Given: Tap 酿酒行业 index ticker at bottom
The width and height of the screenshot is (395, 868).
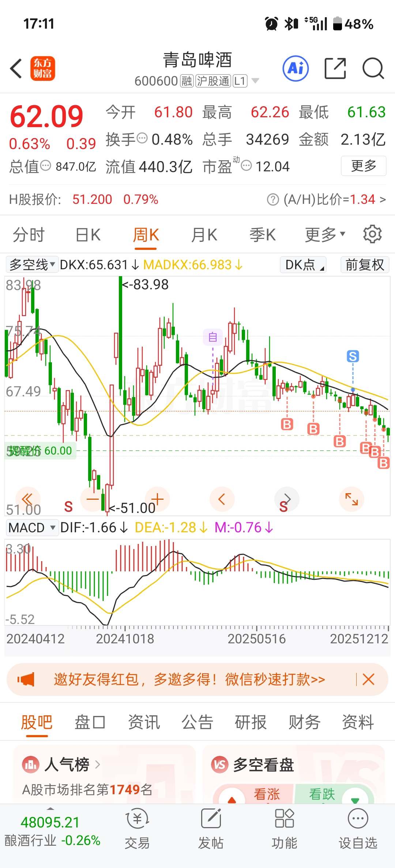Looking at the screenshot, I should [x=52, y=831].
